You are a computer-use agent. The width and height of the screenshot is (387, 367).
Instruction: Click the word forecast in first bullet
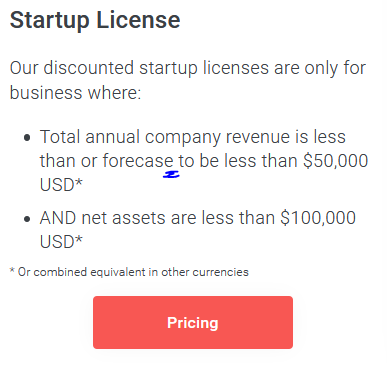click(x=138, y=161)
